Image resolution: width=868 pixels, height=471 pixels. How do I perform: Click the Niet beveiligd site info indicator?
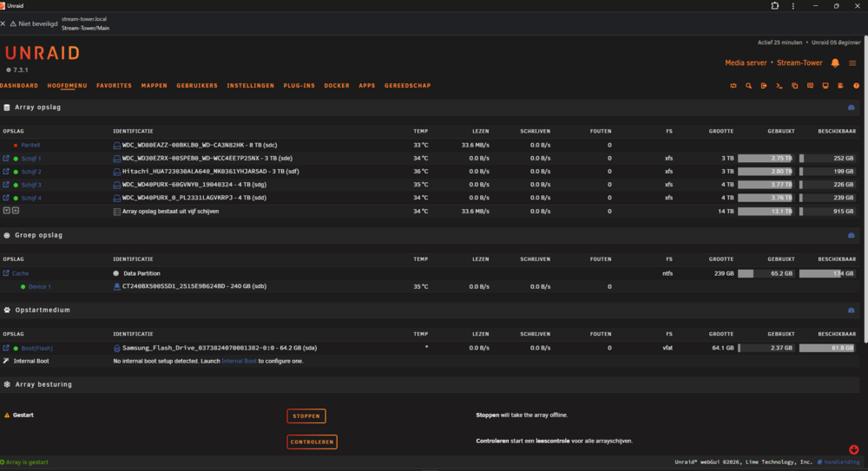coord(34,23)
